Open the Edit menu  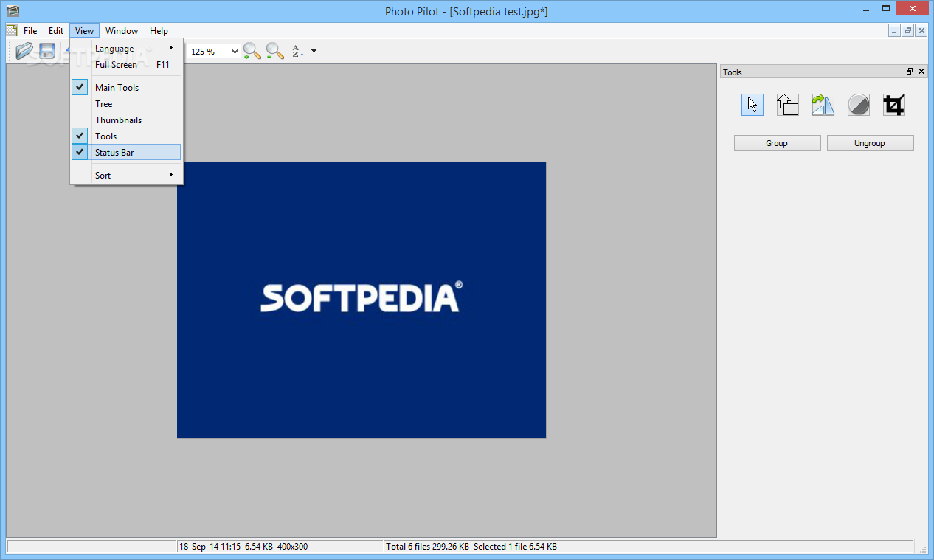(x=56, y=31)
